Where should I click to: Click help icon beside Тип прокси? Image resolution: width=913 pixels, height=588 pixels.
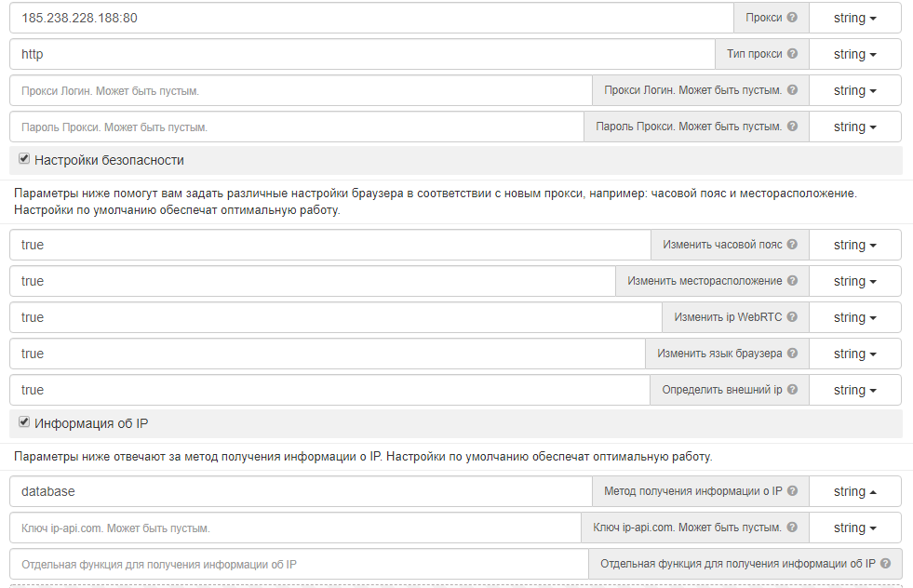792,54
